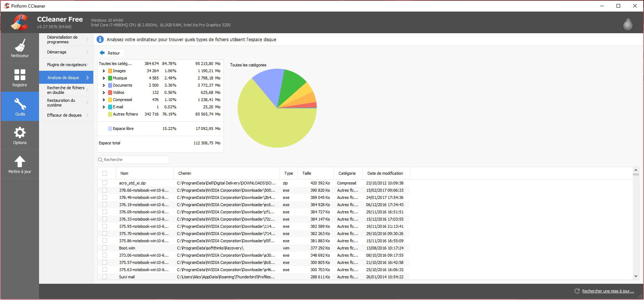Image resolution: width=644 pixels, height=300 pixels.
Task: Select the Toutes les catég… row
Action: [161, 64]
